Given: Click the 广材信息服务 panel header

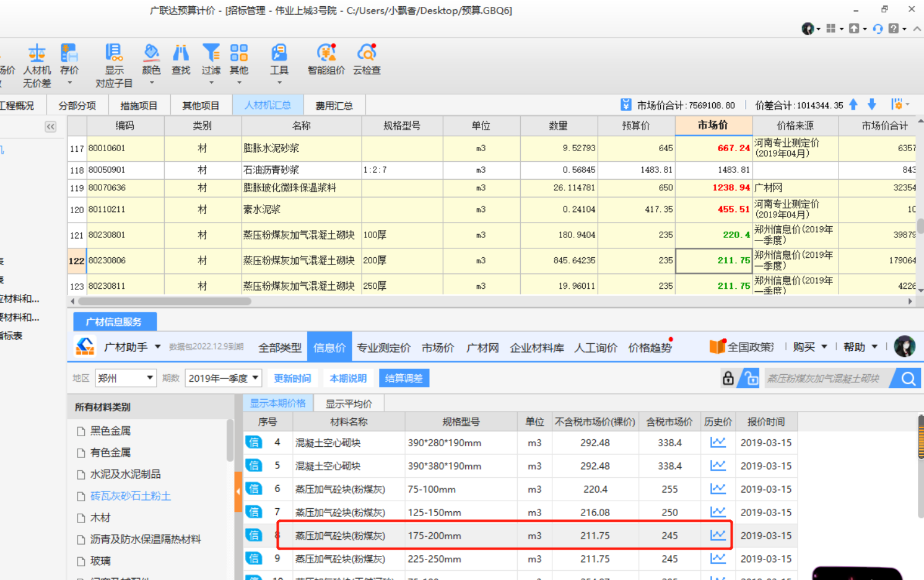Looking at the screenshot, I should coord(114,322).
